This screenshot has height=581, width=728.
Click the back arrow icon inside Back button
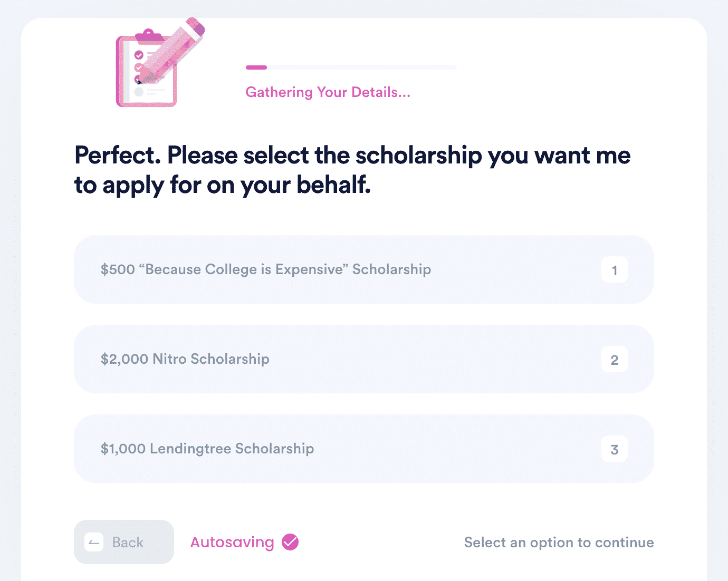(x=94, y=542)
